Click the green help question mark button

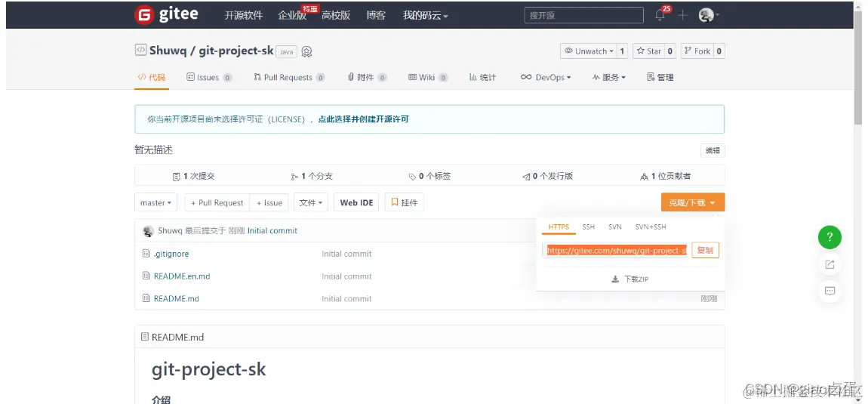[830, 237]
